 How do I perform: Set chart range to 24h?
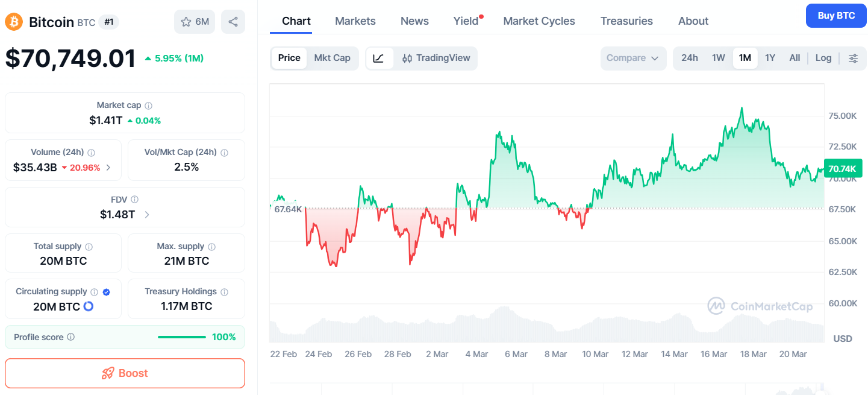pos(690,58)
